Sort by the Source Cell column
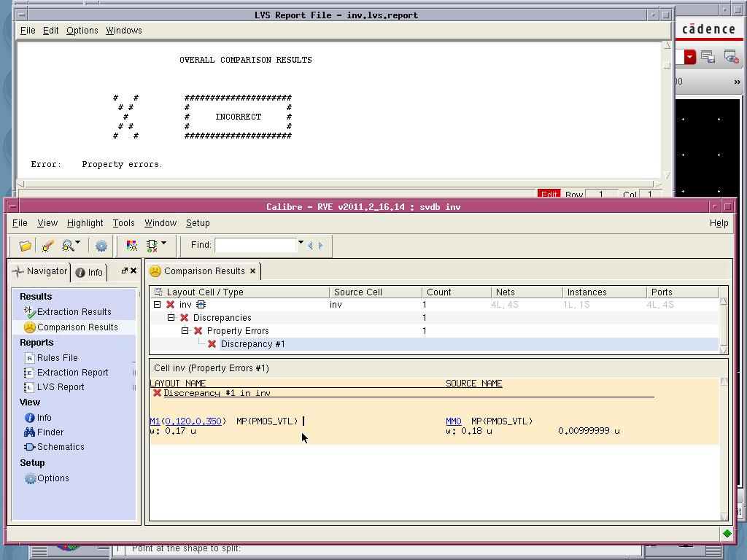The image size is (747, 560). coord(376,292)
